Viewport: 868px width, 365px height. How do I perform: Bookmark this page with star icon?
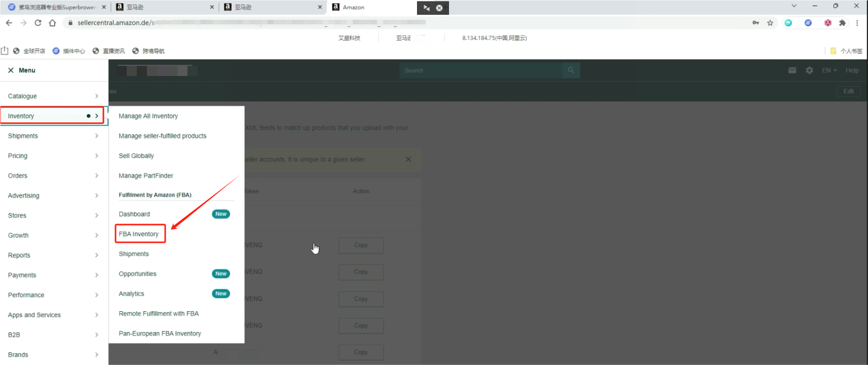click(x=770, y=23)
